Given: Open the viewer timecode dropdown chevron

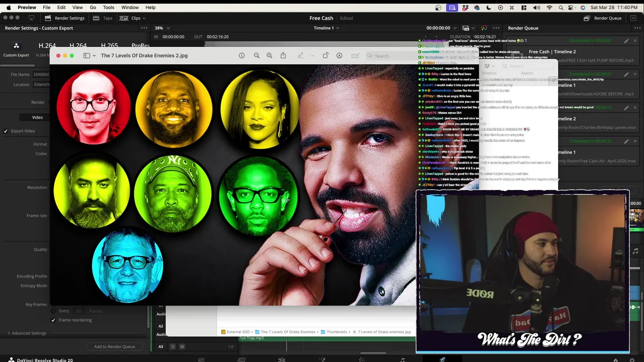Looking at the screenshot, I should (454, 28).
